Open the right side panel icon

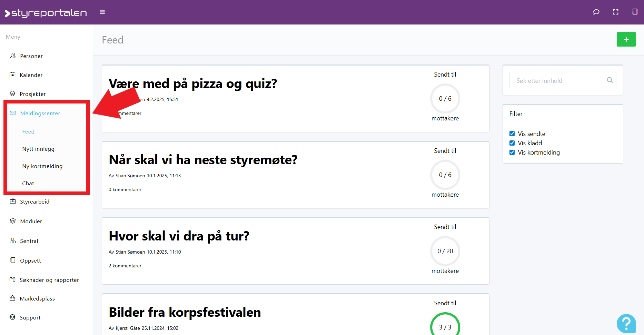coord(634,12)
